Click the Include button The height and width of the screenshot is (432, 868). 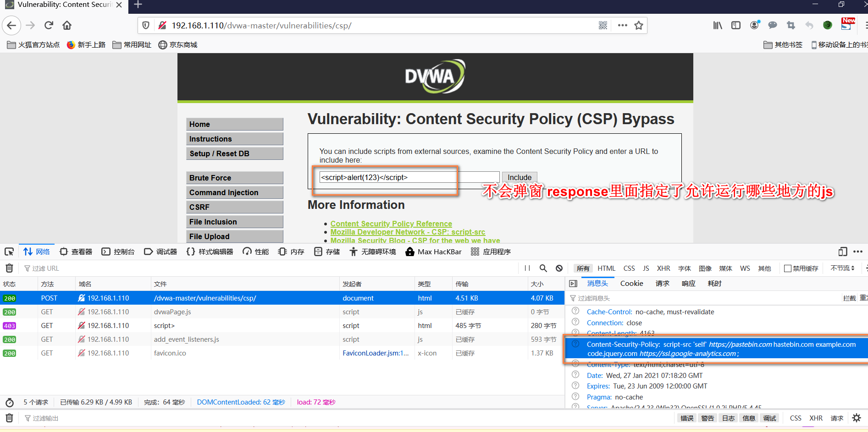tap(519, 177)
